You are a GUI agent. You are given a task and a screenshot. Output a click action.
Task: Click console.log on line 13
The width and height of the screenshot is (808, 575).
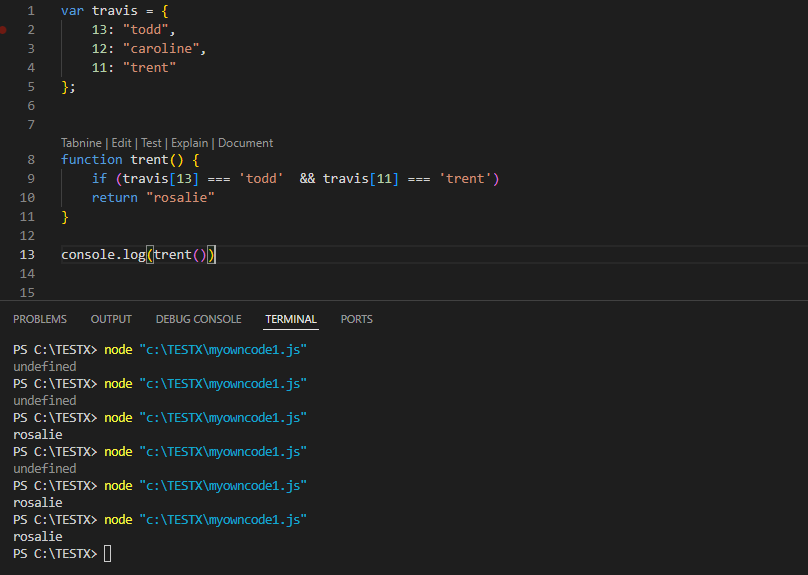pyautogui.click(x=103, y=255)
